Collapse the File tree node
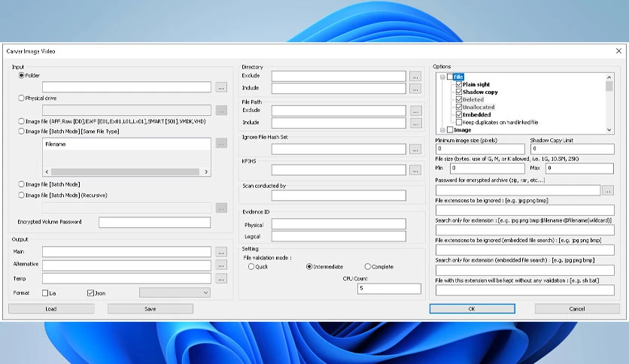 [x=442, y=77]
